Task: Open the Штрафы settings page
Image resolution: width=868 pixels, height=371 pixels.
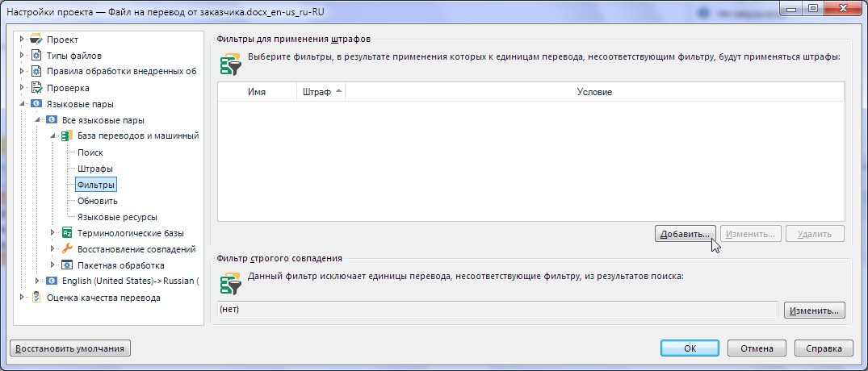Action: [94, 169]
